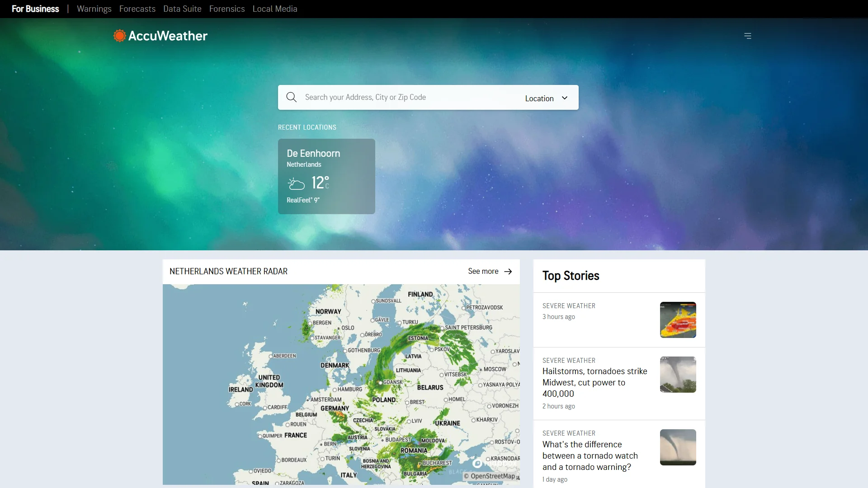Open Netherlands Weather Radar heading
868x488 pixels.
coord(228,271)
